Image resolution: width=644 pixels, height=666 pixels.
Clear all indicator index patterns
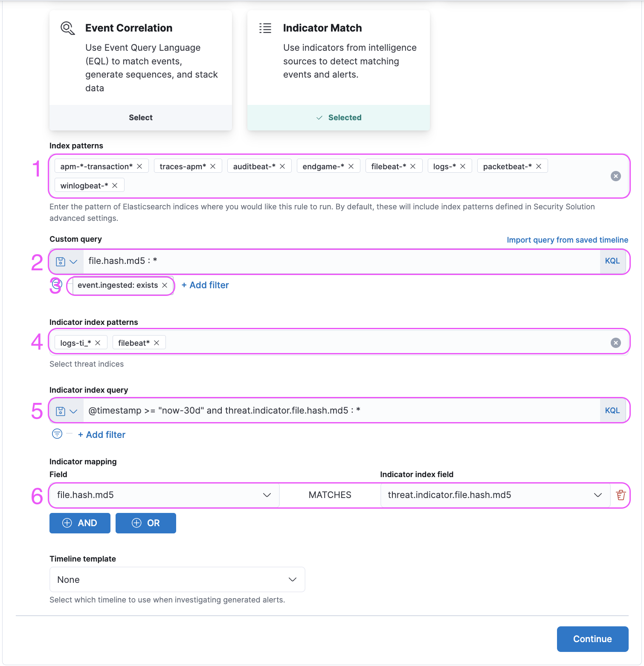[x=615, y=343]
